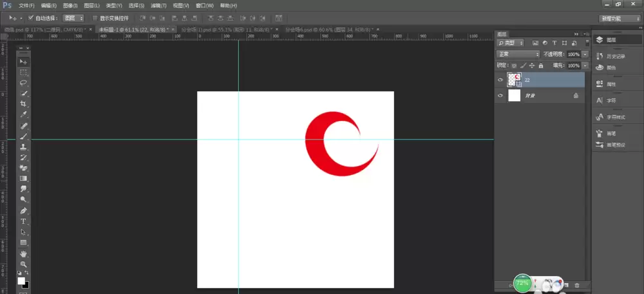Open the 滤镜(T) menu

pos(158,6)
